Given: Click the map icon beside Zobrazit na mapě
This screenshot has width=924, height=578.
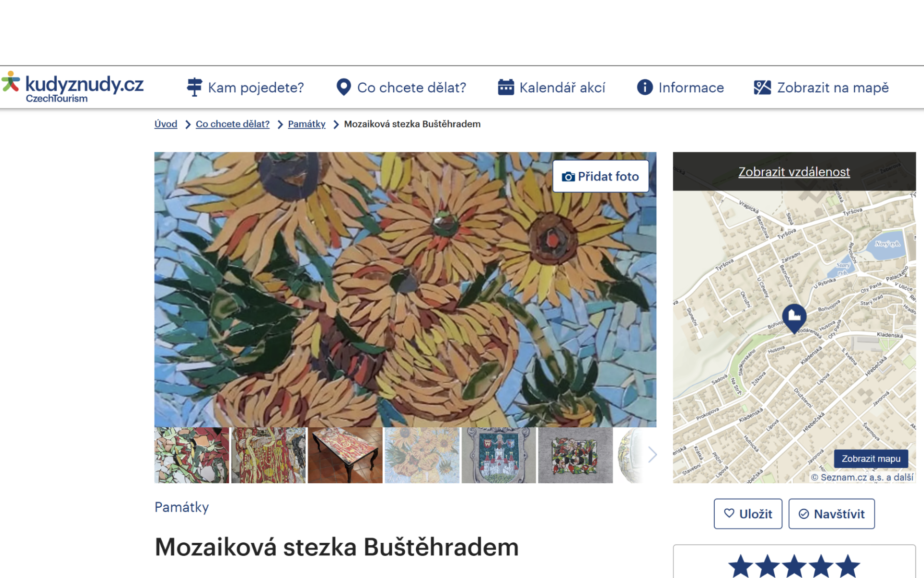Looking at the screenshot, I should pos(762,87).
